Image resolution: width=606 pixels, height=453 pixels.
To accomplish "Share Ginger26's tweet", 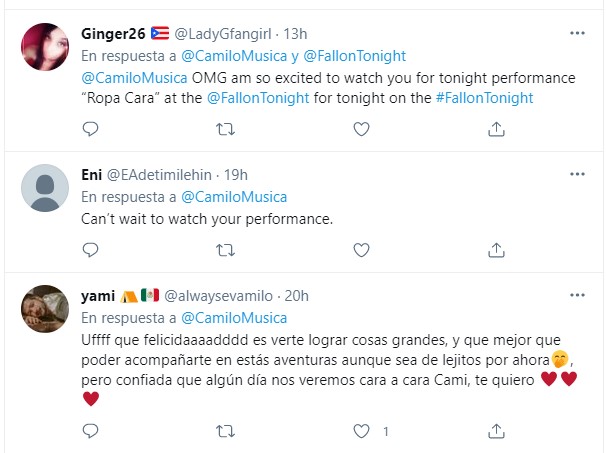I will (x=497, y=128).
